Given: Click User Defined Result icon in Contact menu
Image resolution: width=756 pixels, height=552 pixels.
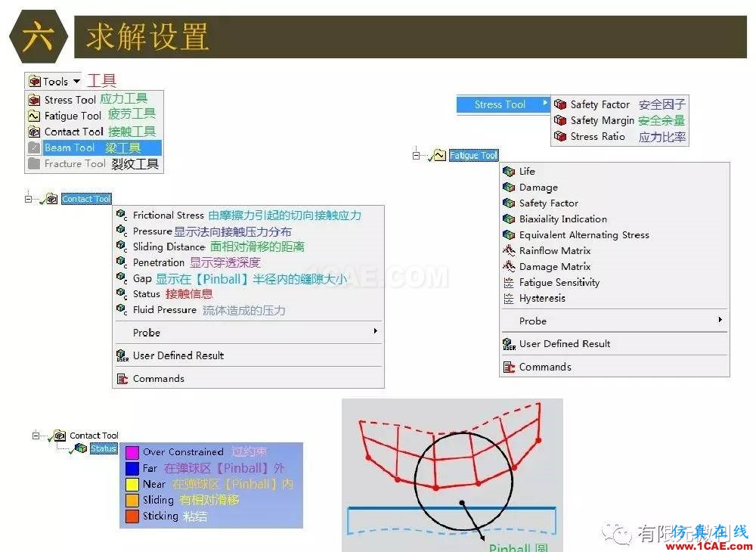Looking at the screenshot, I should [x=122, y=356].
